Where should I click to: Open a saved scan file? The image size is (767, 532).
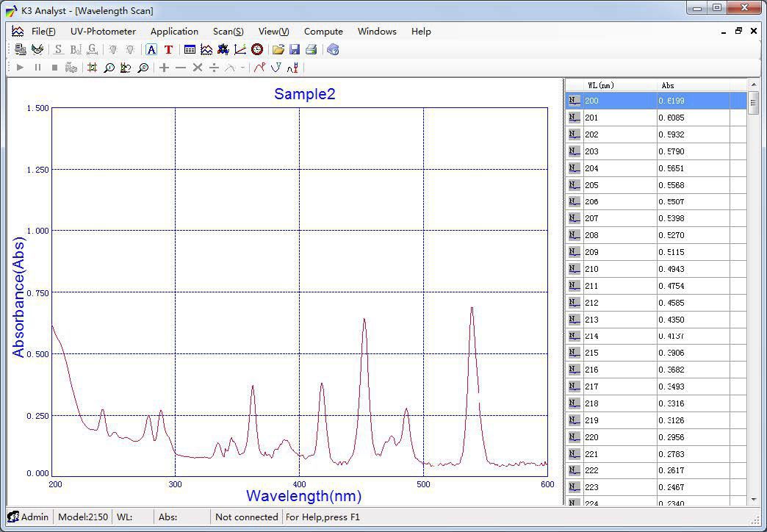[278, 49]
